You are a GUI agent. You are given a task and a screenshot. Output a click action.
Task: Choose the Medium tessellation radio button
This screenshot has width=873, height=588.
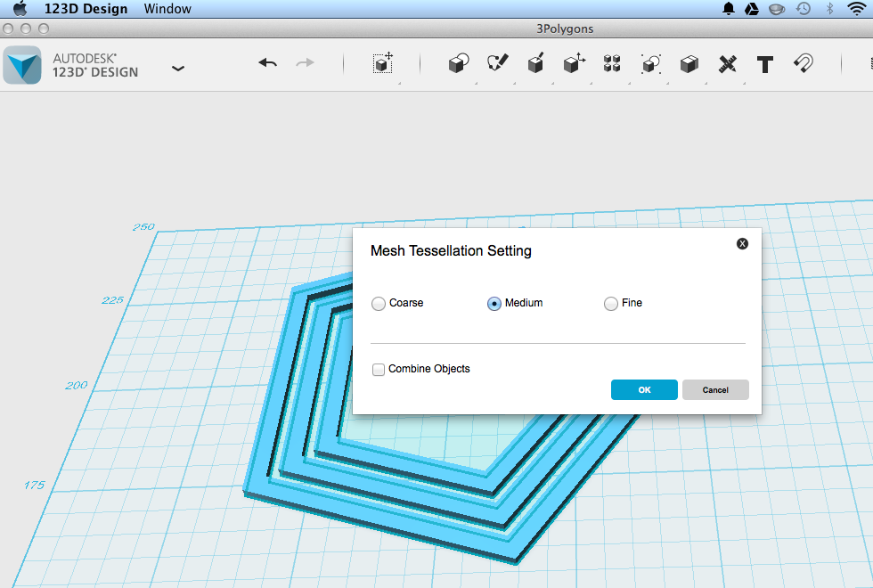[x=494, y=304]
